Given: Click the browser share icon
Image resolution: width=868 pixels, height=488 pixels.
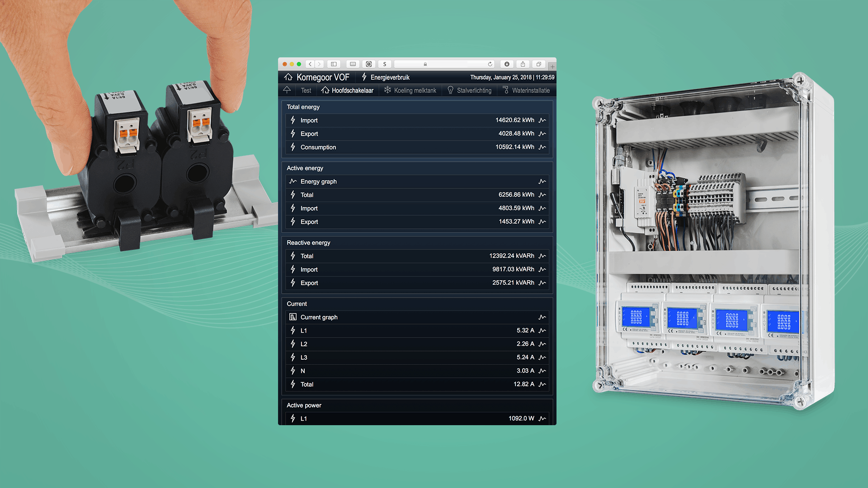Looking at the screenshot, I should click(x=523, y=64).
